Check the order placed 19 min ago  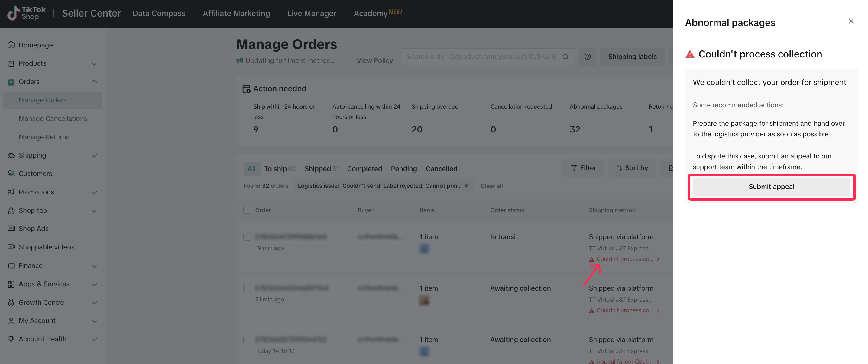tap(247, 237)
